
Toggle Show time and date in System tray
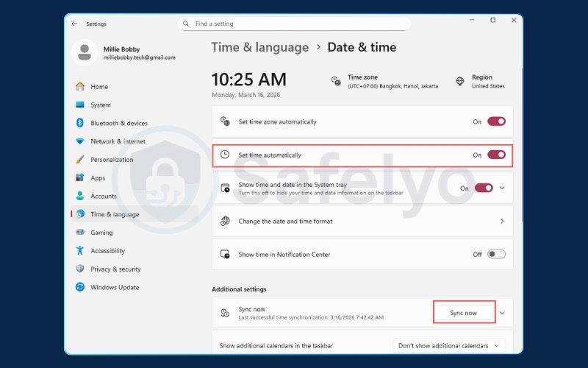(x=484, y=188)
